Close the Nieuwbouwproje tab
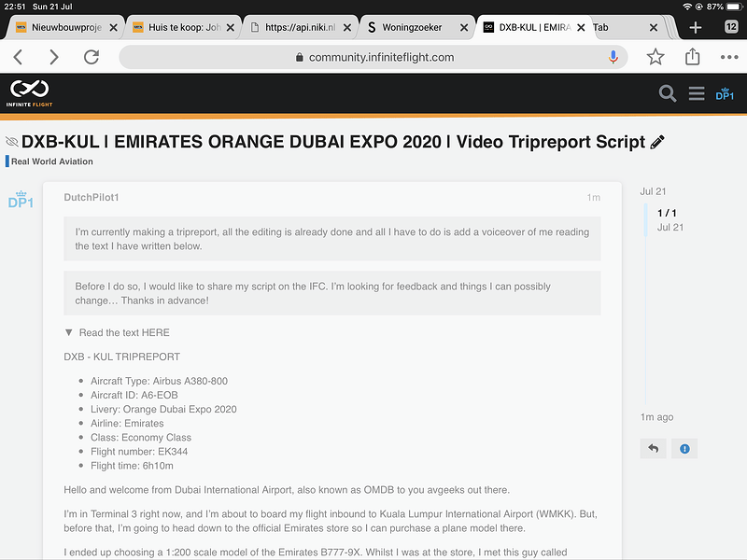The image size is (747, 560). [113, 28]
